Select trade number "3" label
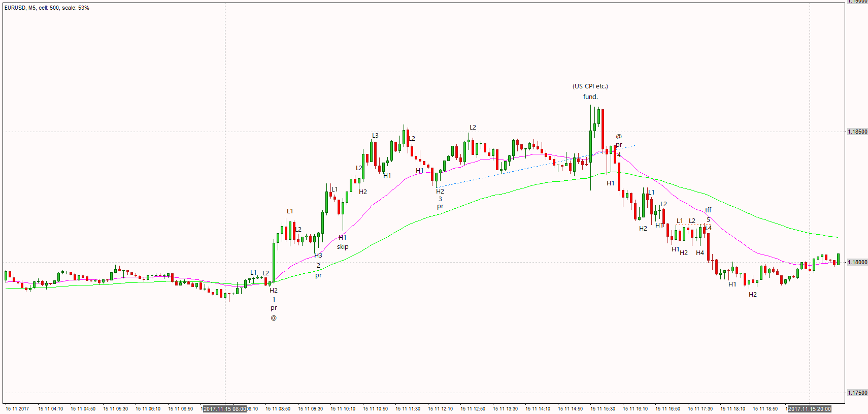868x414 pixels. pos(440,199)
